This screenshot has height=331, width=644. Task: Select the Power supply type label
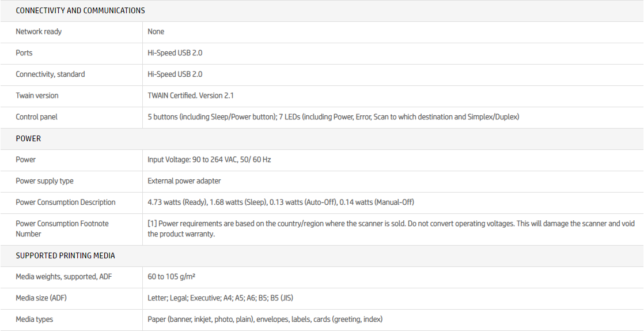tap(44, 181)
